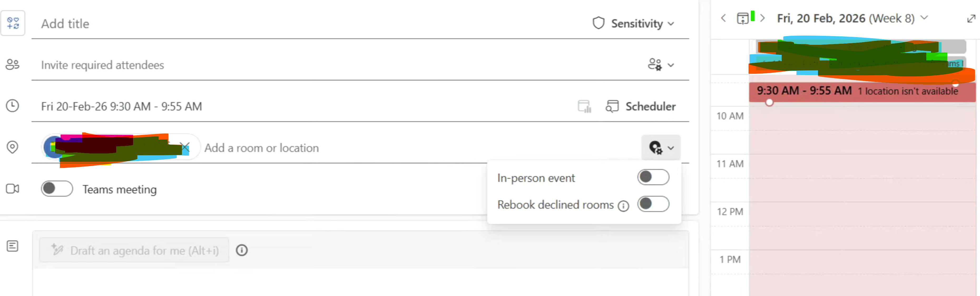The image size is (980, 296).
Task: Click the emoji/category icon beside title
Action: tap(13, 23)
